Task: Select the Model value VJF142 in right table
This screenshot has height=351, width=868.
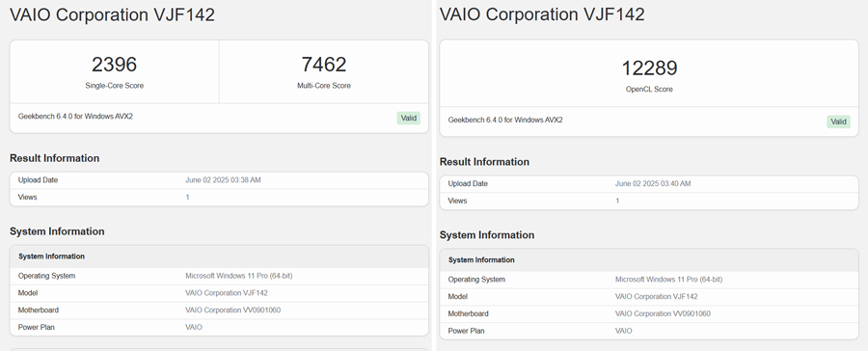Action: [x=657, y=297]
